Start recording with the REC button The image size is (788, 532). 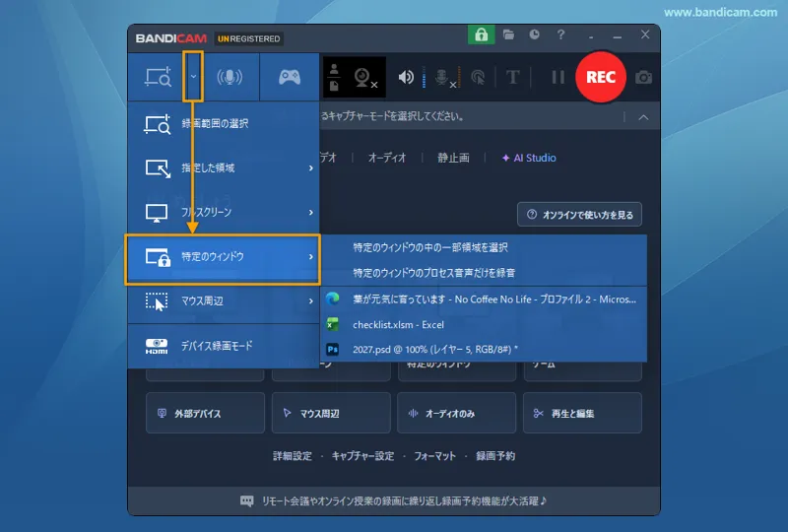[601, 77]
